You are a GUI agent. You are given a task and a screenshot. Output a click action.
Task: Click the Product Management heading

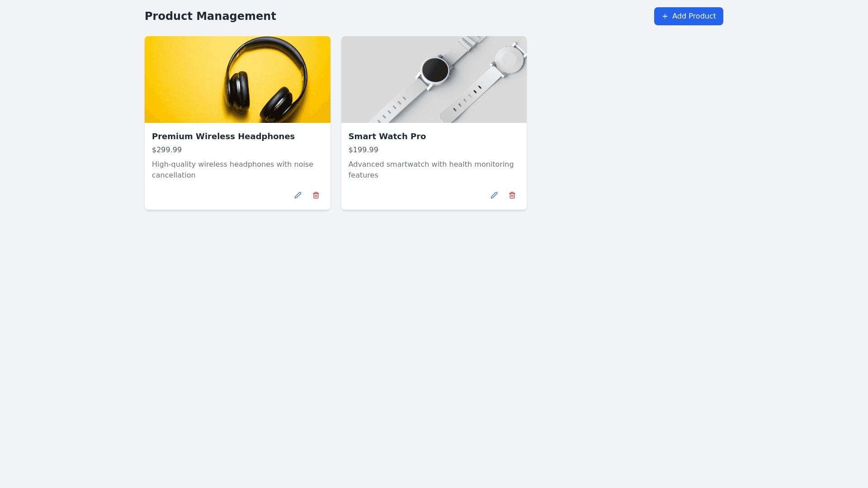pos(210,16)
